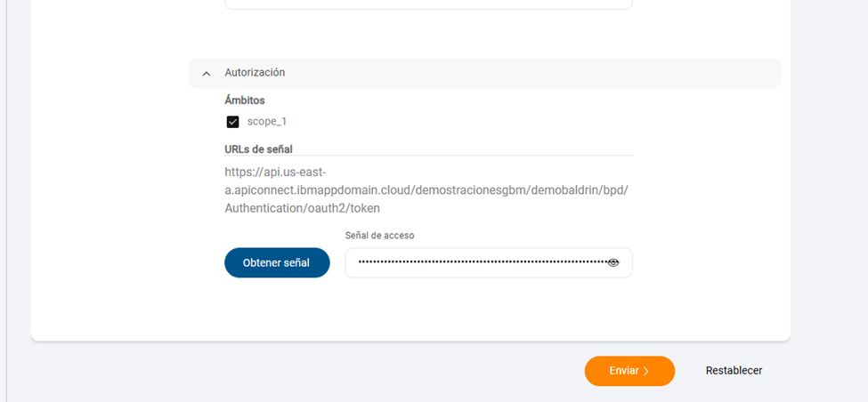Focus the partially visible text box at top

(428, 4)
